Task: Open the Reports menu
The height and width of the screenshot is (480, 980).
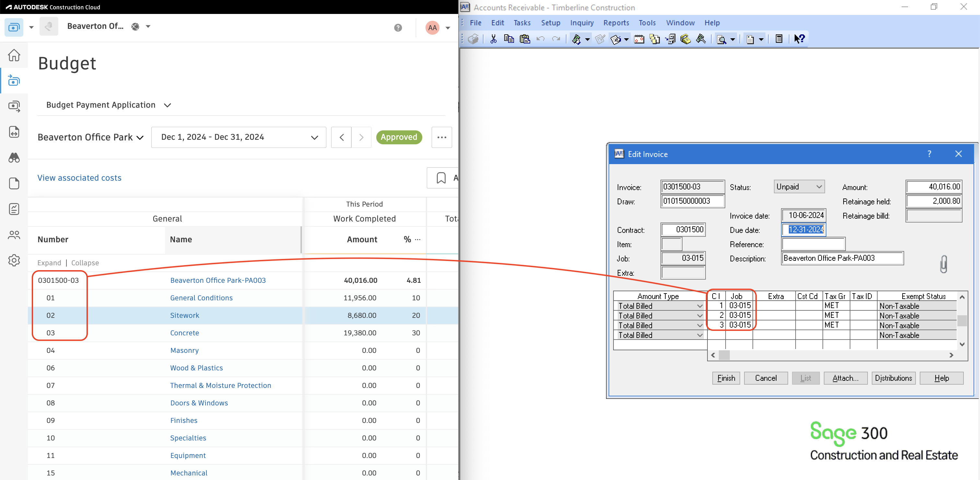Action: click(616, 23)
